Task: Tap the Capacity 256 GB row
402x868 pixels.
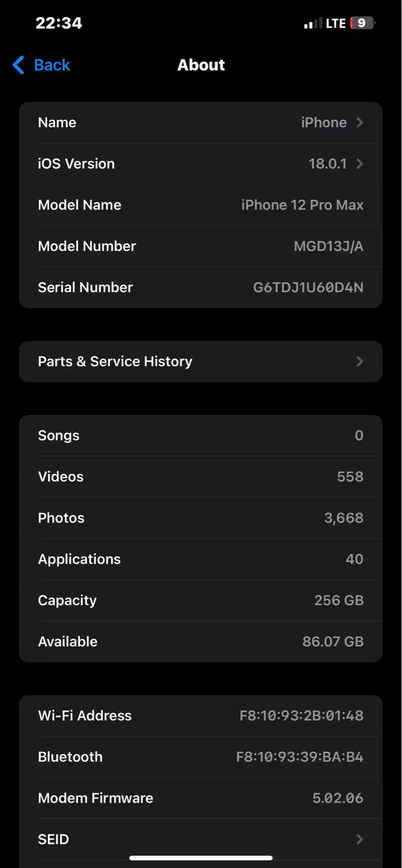Action: click(x=200, y=600)
